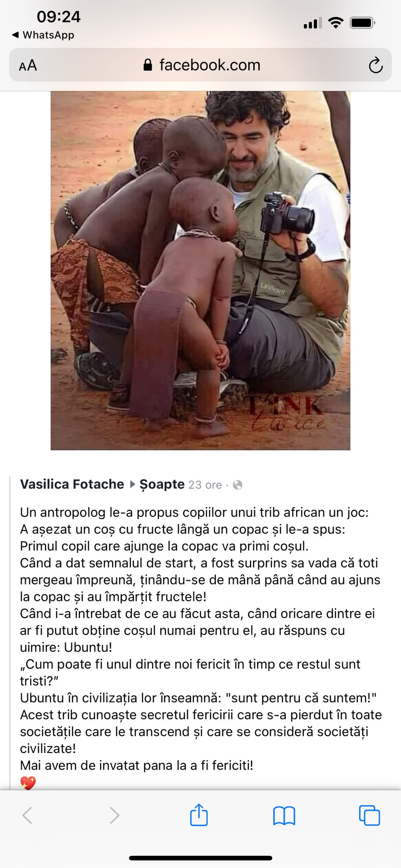Tap the Safari reload page icon
This screenshot has height=868, width=401.
click(x=376, y=65)
